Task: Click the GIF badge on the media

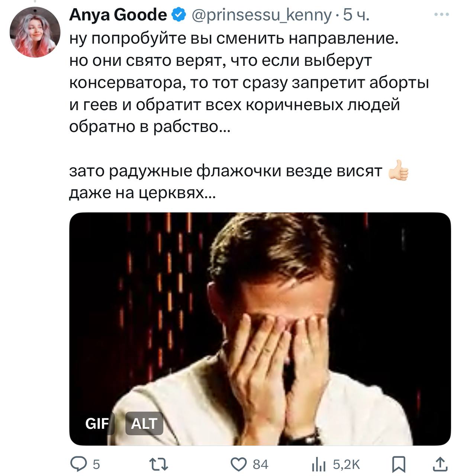Action: click(97, 423)
